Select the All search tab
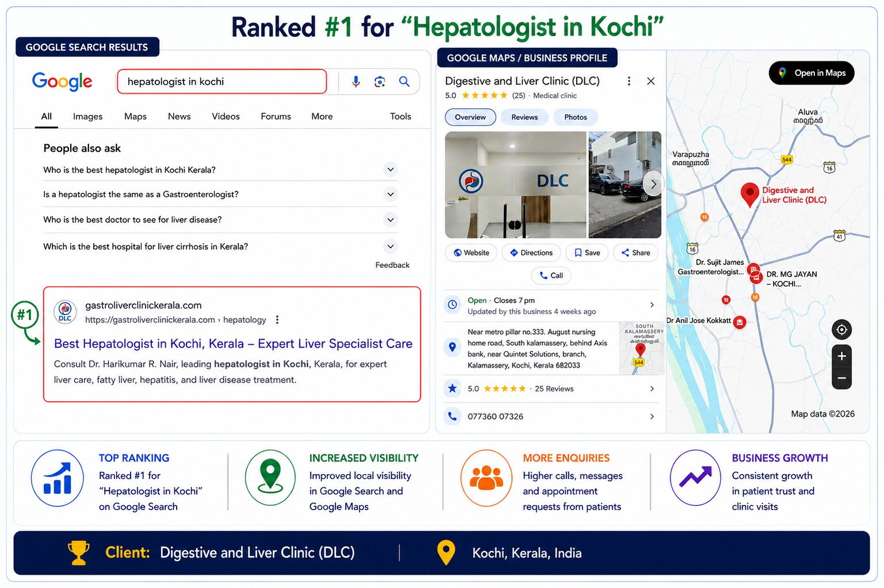884x588 pixels. tap(47, 116)
